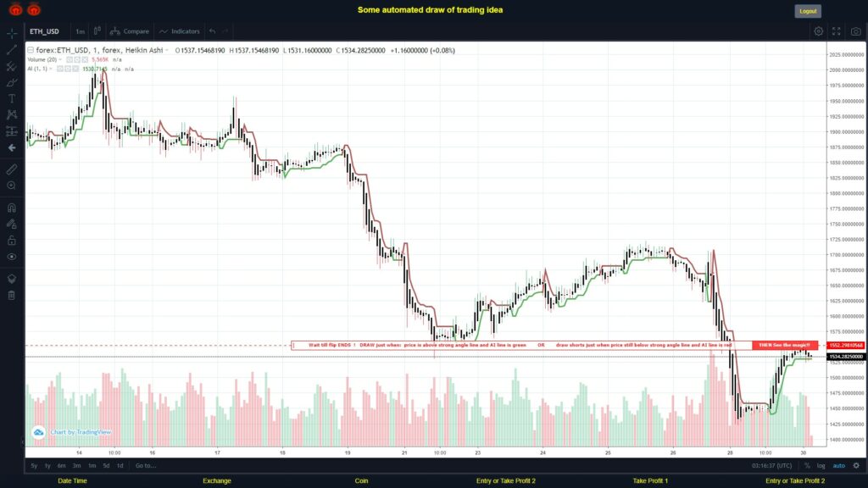Select the 5d time range

click(106, 465)
